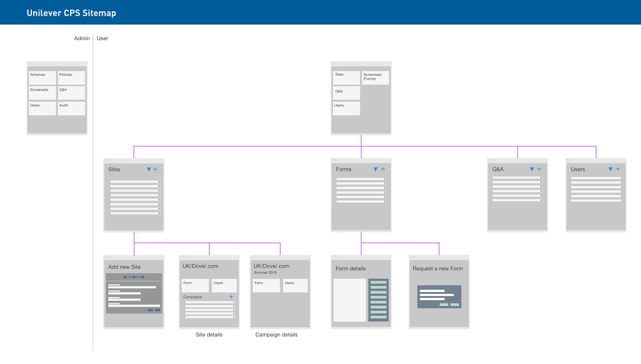Click the Users tile in Campaign details

(295, 286)
